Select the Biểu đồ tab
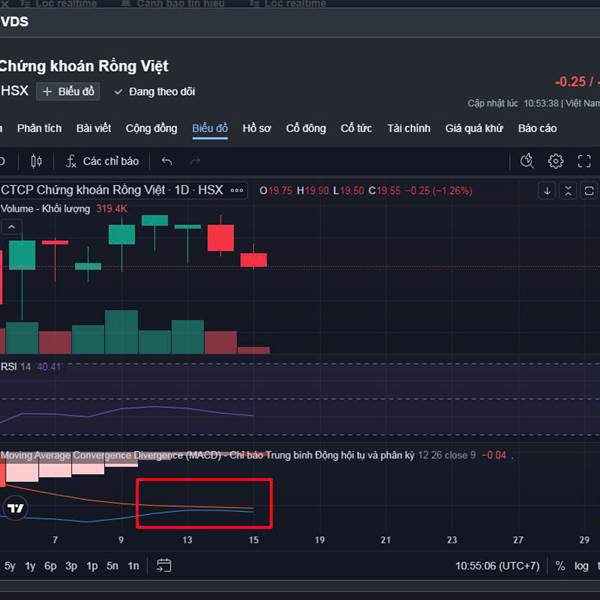The width and height of the screenshot is (600, 600). [210, 128]
